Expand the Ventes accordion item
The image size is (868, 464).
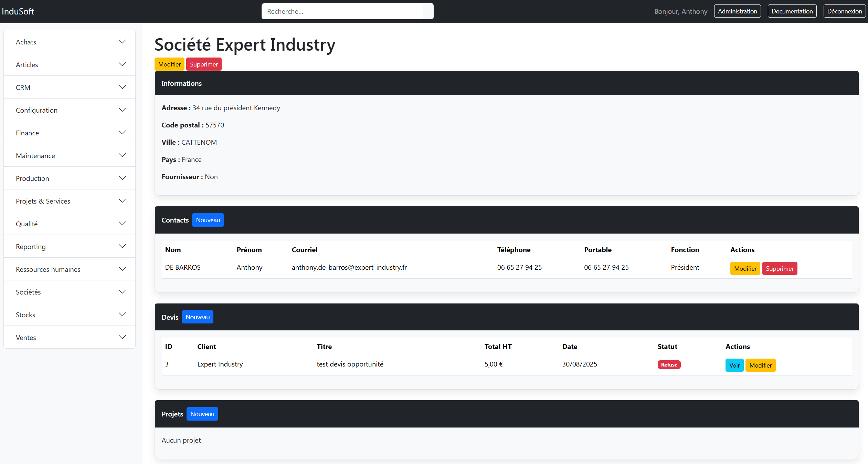[69, 337]
